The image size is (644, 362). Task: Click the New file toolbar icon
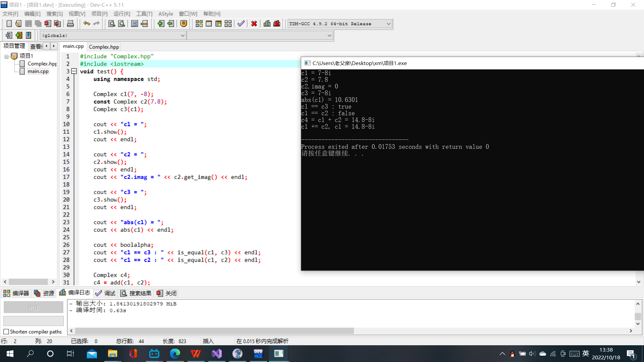tap(9, 23)
